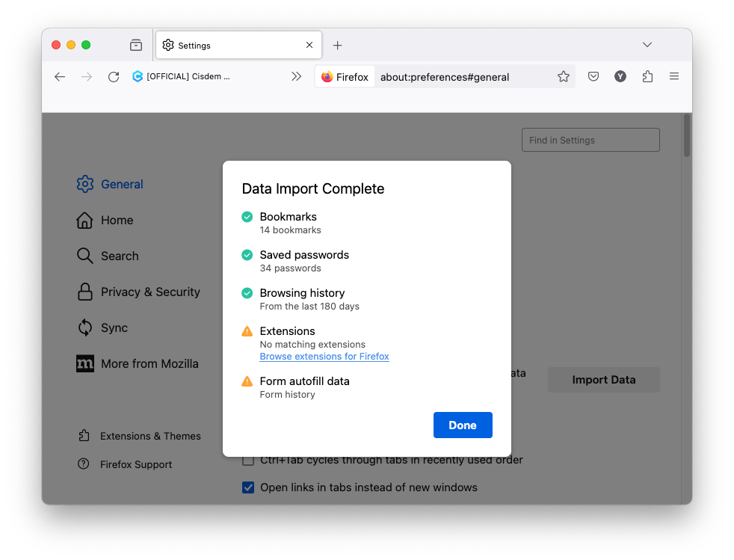Viewport: 734px width, 560px height.
Task: Open the Firefox hamburger application menu
Action: (674, 76)
